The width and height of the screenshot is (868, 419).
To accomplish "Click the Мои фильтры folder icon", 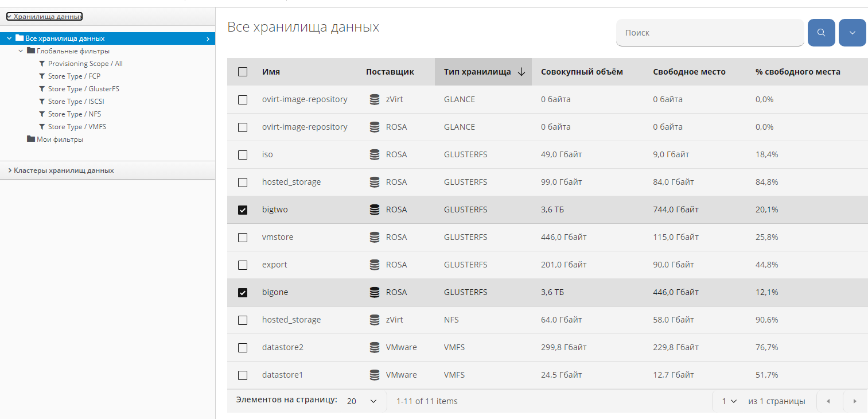I will (31, 139).
